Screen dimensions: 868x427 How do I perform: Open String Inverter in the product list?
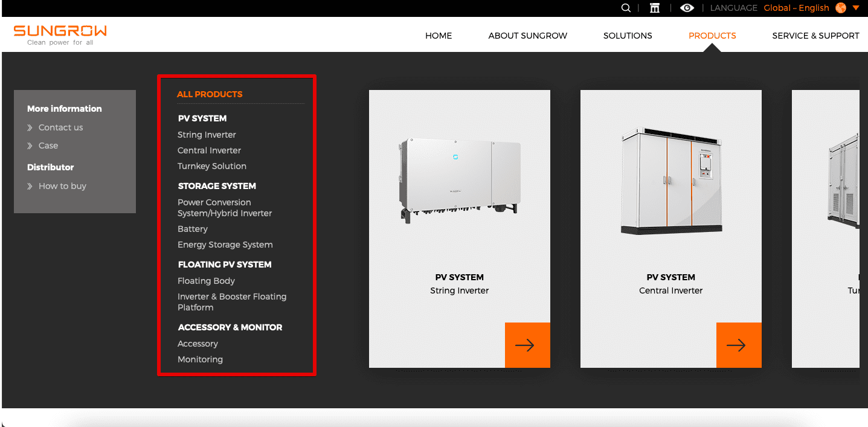(x=207, y=135)
